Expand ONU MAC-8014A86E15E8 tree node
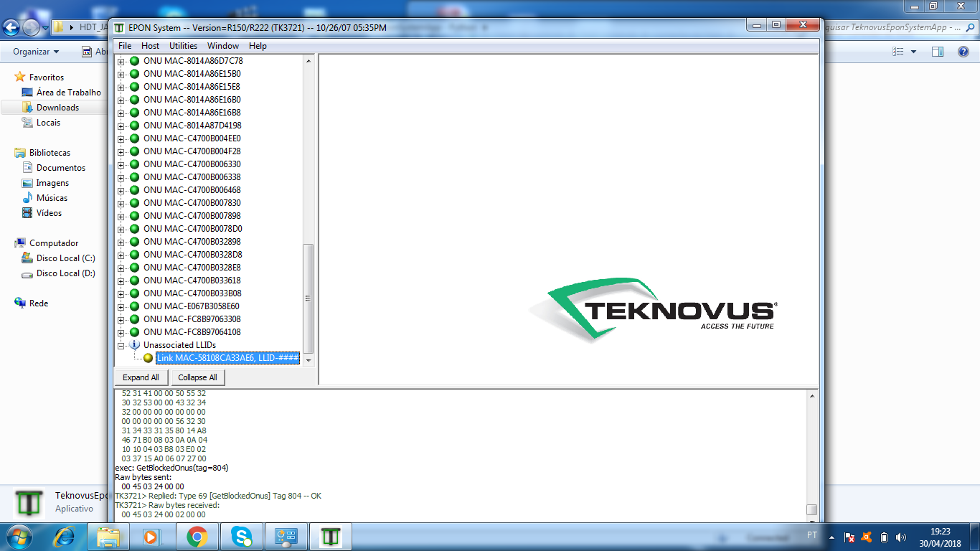Image resolution: width=980 pixels, height=551 pixels. coord(121,87)
